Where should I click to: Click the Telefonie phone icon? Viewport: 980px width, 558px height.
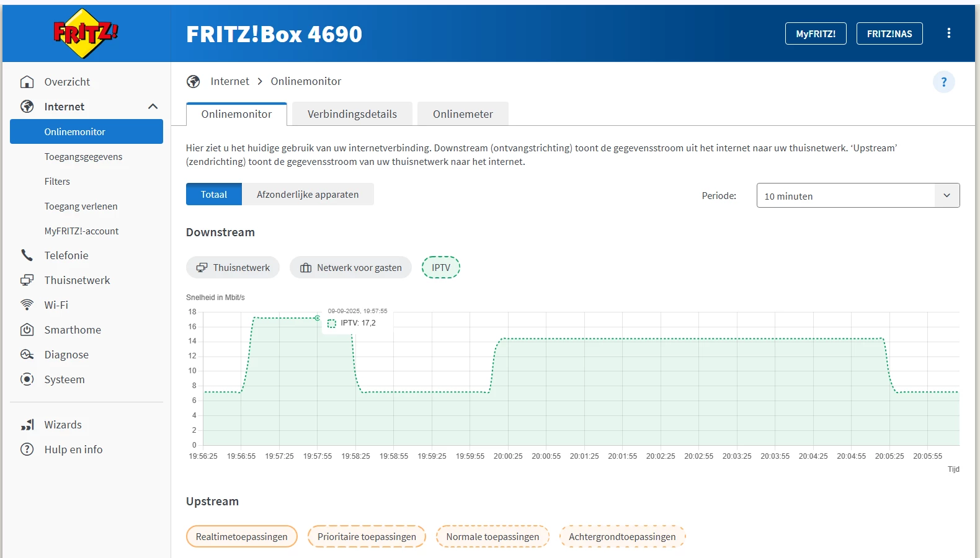click(x=27, y=255)
